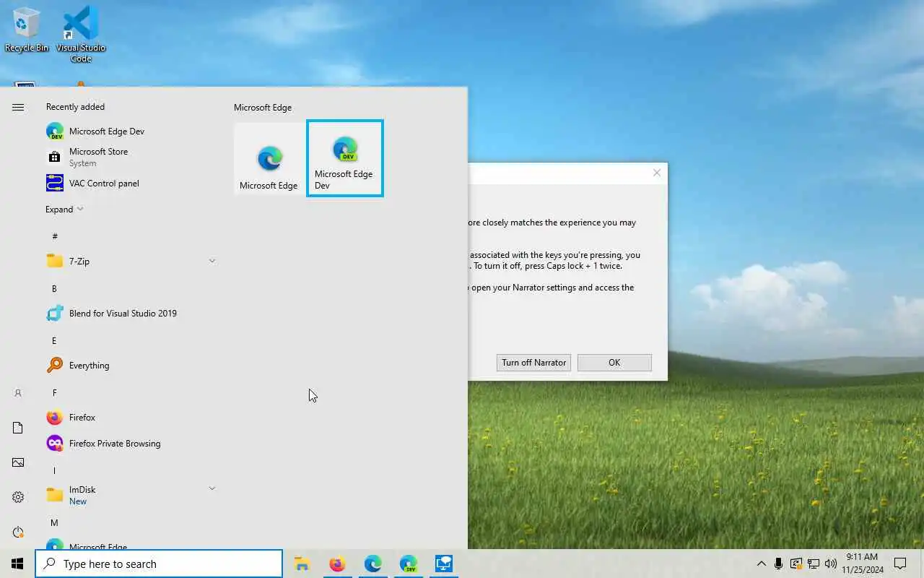The image size is (924, 578).
Task: Click the network tray icon
Action: pyautogui.click(x=813, y=564)
